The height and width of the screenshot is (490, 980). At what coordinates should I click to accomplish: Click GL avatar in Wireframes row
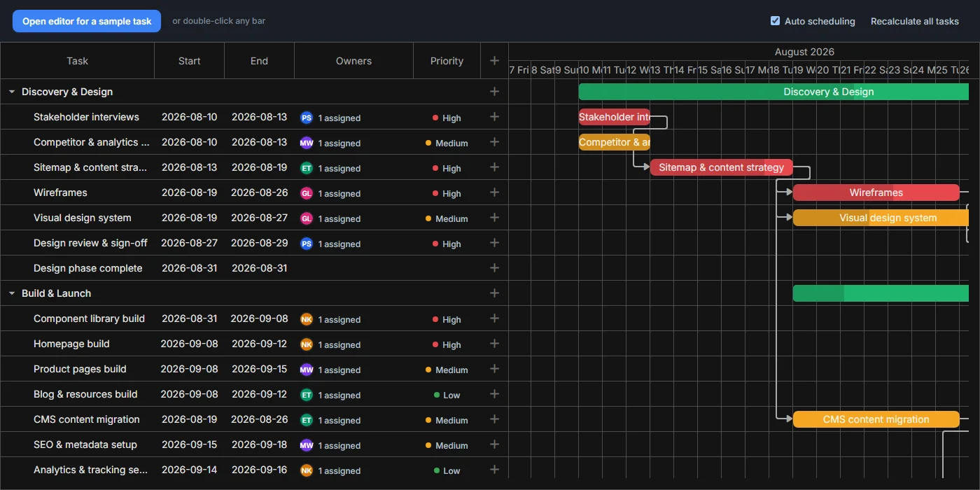click(307, 193)
